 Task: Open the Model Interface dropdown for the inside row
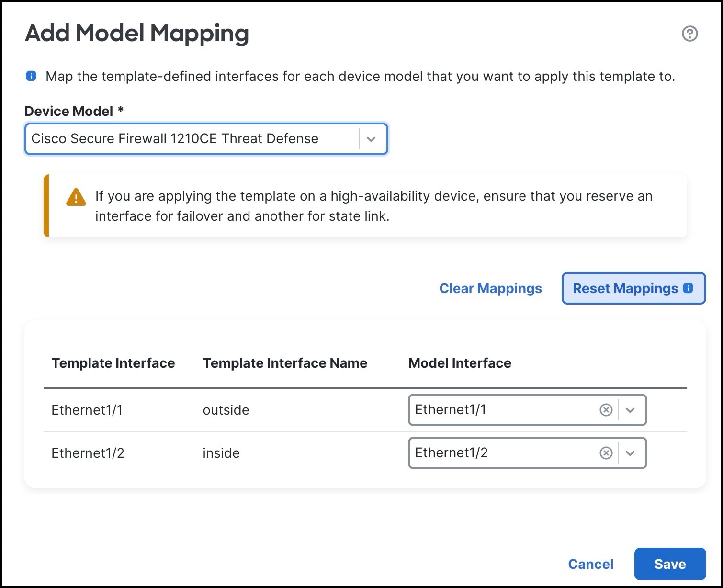click(x=631, y=453)
